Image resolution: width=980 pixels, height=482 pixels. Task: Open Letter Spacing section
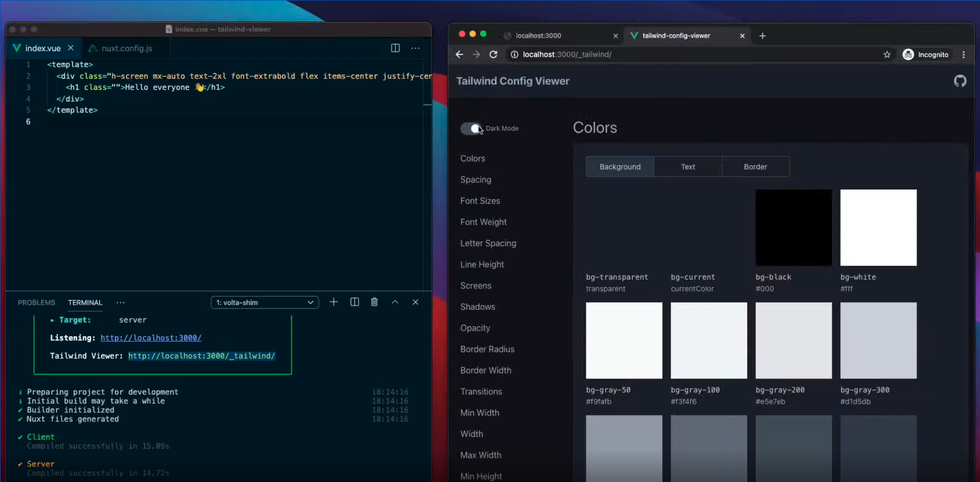[488, 243]
